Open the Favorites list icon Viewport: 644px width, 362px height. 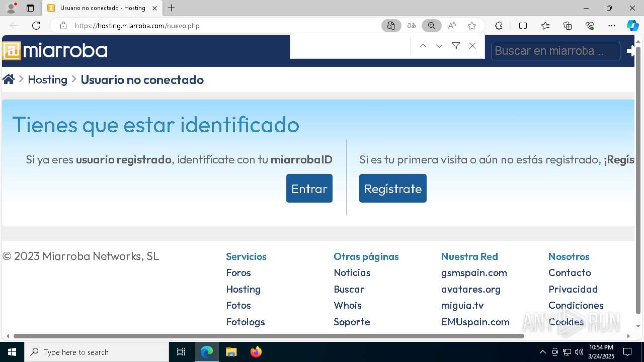(545, 26)
